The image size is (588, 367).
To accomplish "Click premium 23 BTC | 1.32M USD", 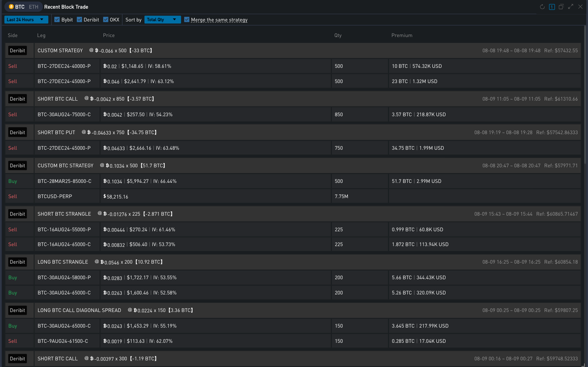I will coord(414,81).
